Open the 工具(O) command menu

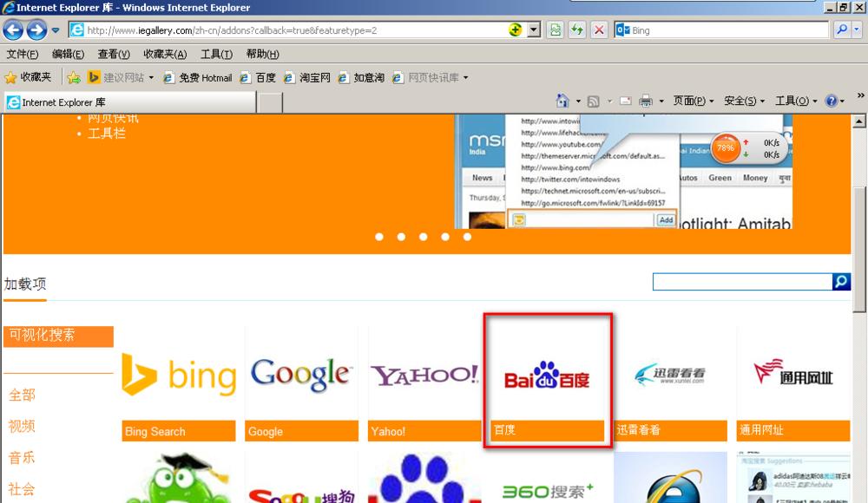click(795, 101)
